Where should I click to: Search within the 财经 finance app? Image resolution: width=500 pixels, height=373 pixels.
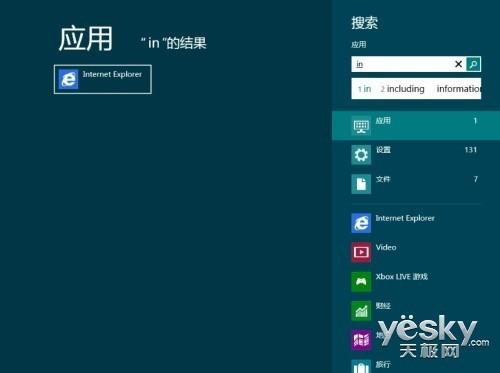point(416,311)
